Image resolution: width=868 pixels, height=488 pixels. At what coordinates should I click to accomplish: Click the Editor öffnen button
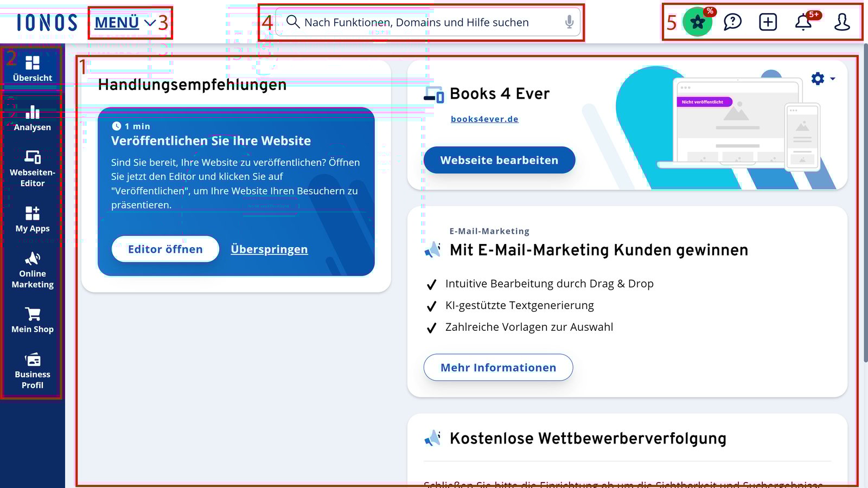[164, 249]
